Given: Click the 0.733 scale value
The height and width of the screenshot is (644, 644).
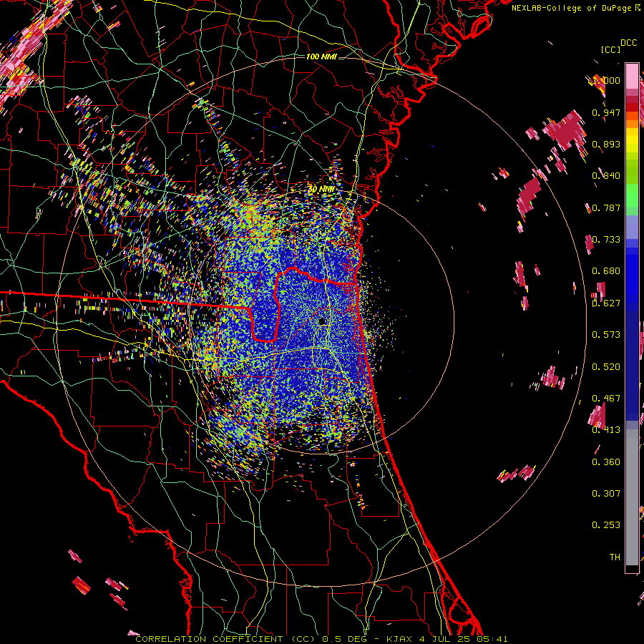Looking at the screenshot, I should click(x=606, y=240).
